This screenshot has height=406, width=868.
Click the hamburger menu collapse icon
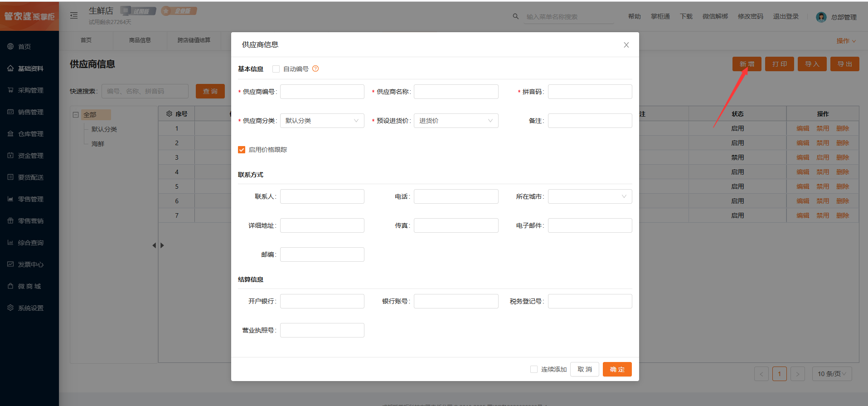74,16
